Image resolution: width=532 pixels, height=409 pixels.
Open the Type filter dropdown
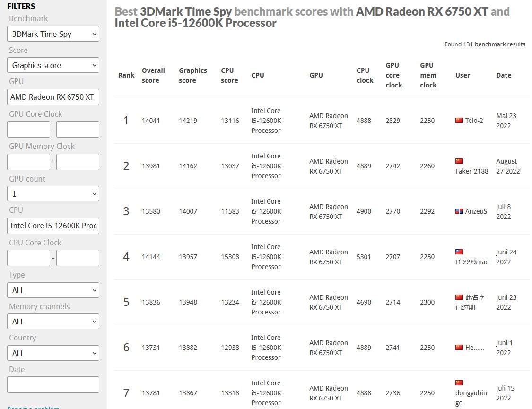[53, 290]
